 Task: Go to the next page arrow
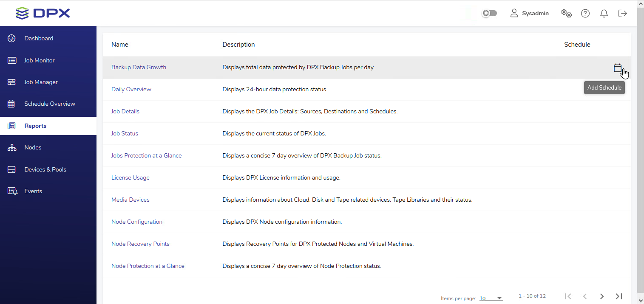pyautogui.click(x=601, y=296)
